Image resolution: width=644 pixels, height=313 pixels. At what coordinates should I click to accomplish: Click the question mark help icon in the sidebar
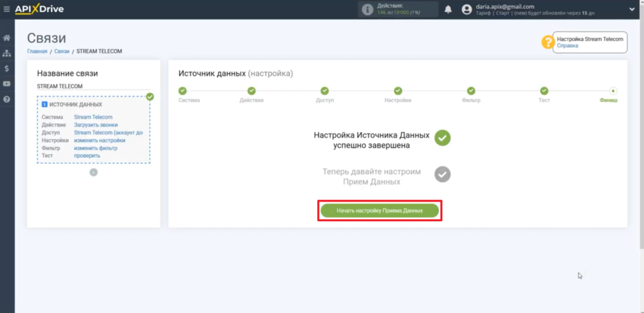[x=7, y=100]
